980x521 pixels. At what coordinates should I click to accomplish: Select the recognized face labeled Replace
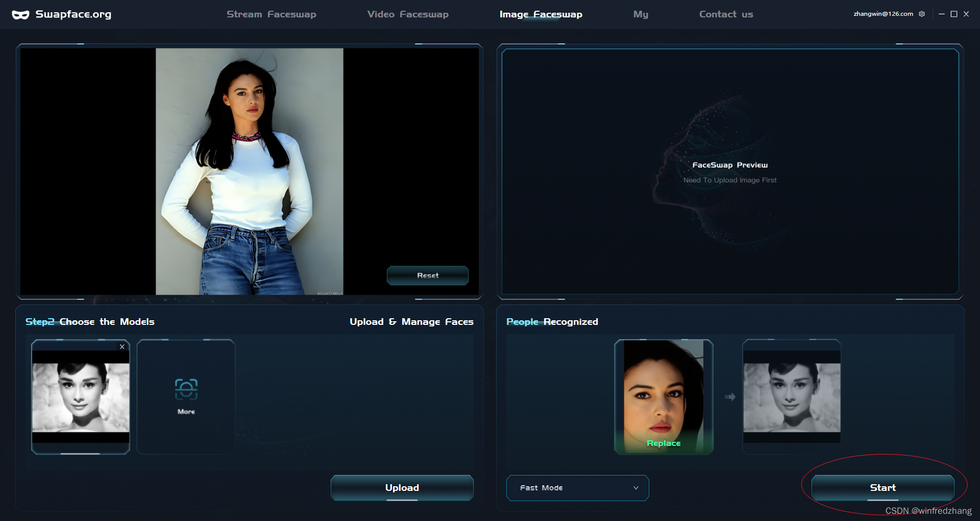pos(664,397)
